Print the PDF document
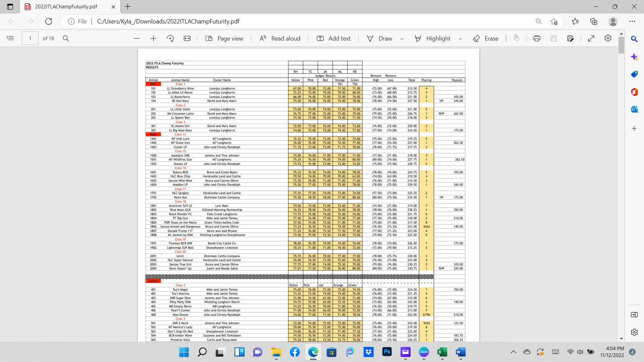 pyautogui.click(x=537, y=39)
